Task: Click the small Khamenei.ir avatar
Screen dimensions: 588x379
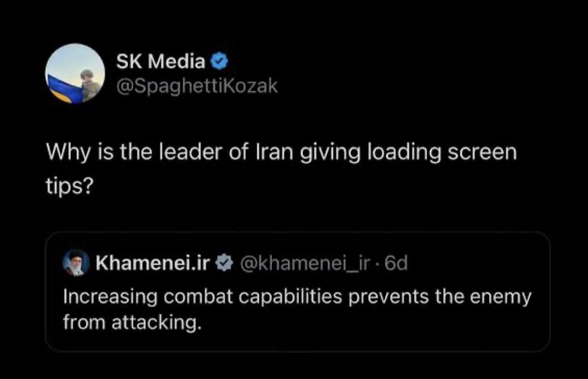Action: click(x=74, y=263)
